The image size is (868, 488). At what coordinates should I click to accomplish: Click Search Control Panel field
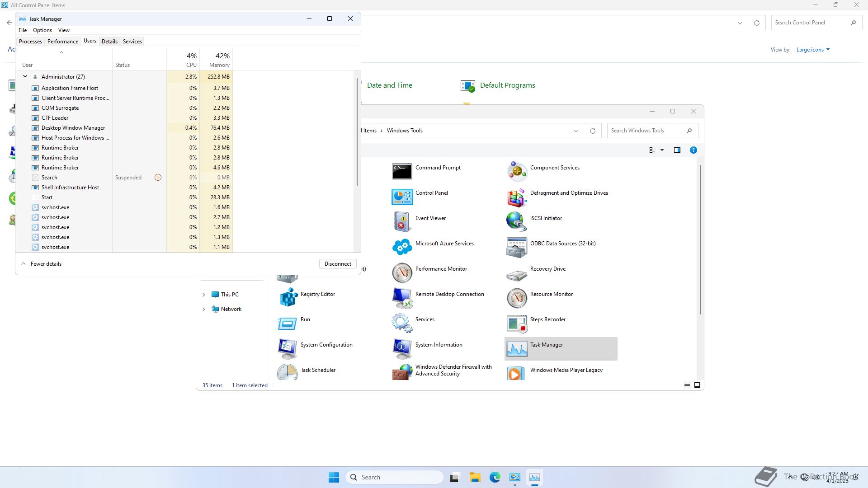816,23
